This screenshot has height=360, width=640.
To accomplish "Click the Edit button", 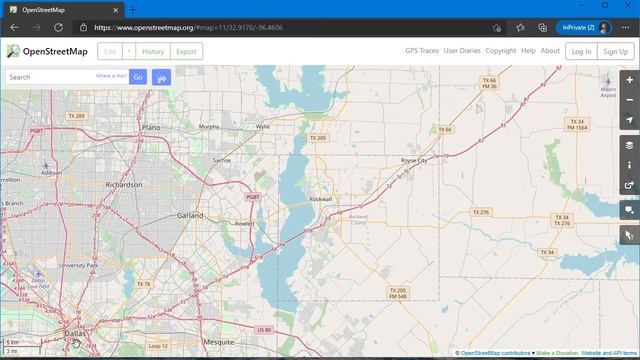I will tap(110, 51).
